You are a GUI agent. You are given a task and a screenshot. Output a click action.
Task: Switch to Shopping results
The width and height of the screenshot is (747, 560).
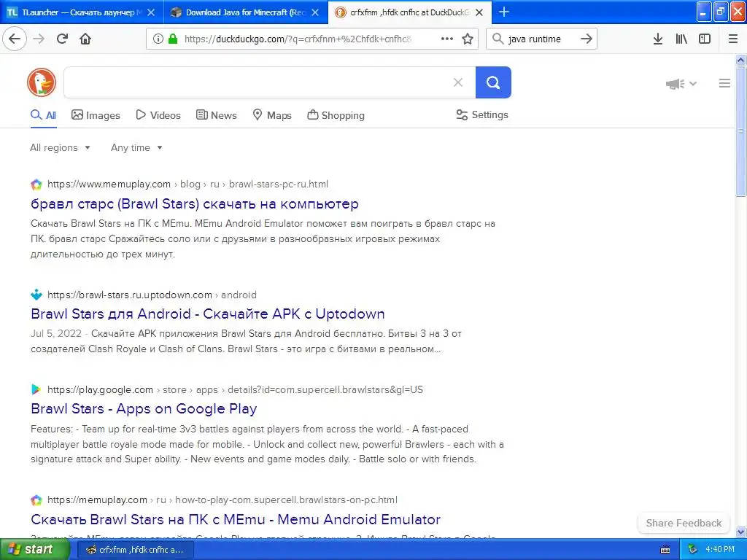(336, 115)
